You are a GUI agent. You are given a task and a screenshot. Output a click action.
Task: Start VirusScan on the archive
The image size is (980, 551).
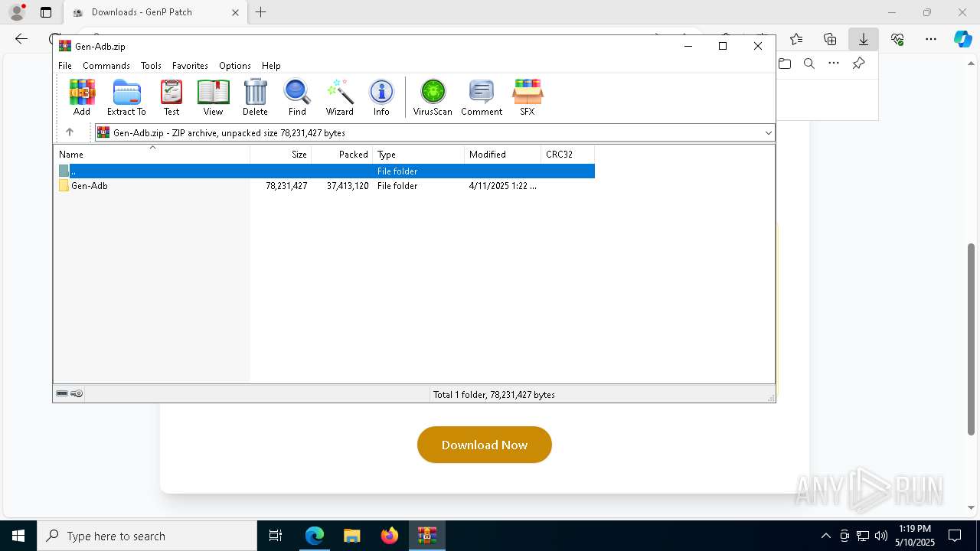coord(433,97)
